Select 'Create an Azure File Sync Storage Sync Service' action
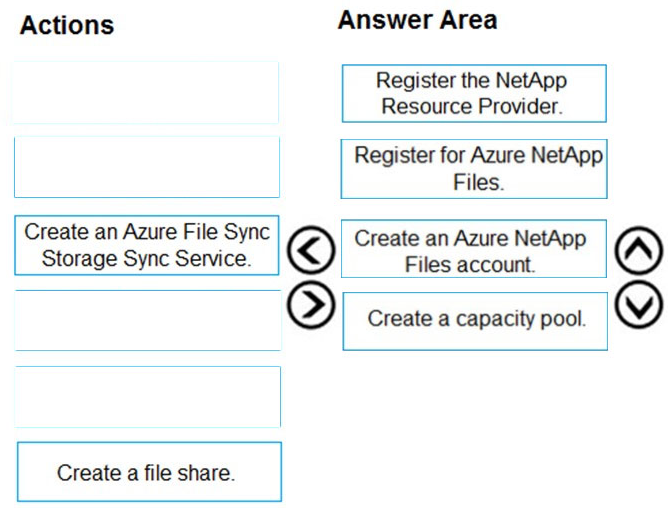This screenshot has width=668, height=508. [147, 245]
